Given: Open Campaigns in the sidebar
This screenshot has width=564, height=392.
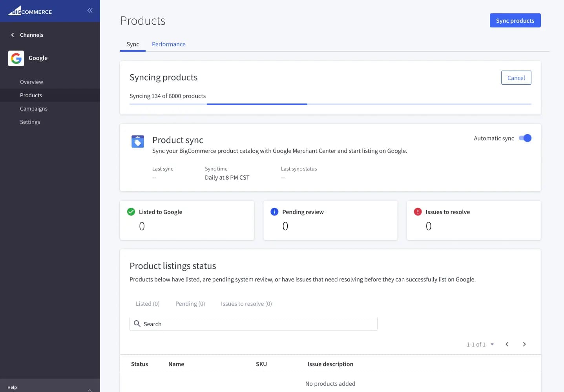Looking at the screenshot, I should click(34, 109).
